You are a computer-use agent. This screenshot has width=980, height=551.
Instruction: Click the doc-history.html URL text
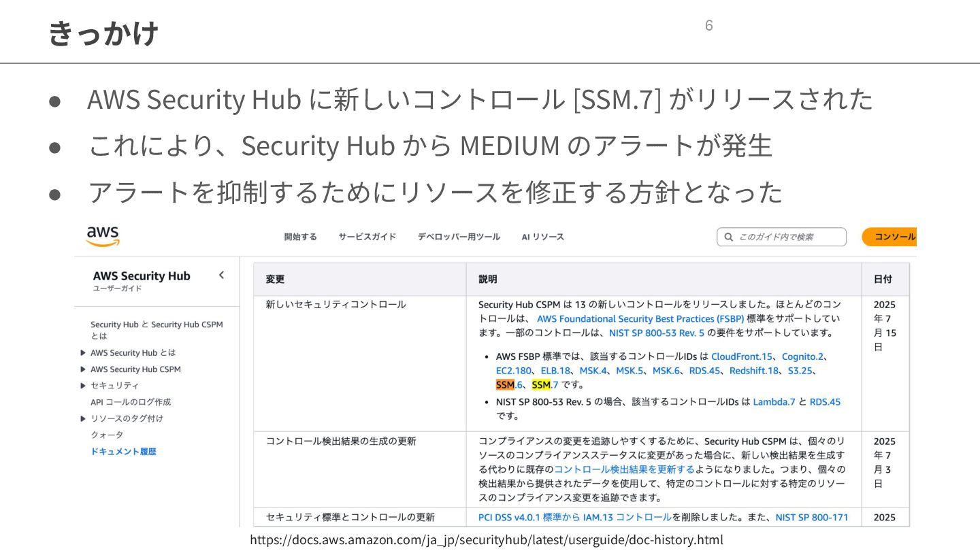pos(487,539)
